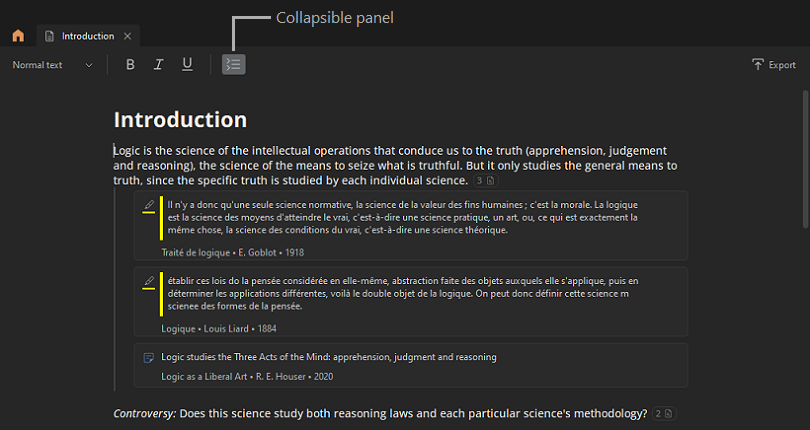Image resolution: width=810 pixels, height=430 pixels.
Task: Toggle the collapsible panel list button
Action: (233, 65)
